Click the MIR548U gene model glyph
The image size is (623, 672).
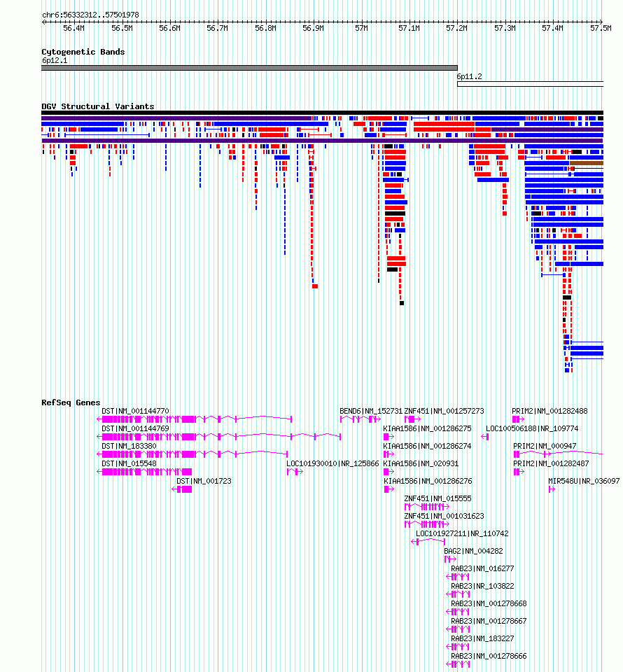552,489
